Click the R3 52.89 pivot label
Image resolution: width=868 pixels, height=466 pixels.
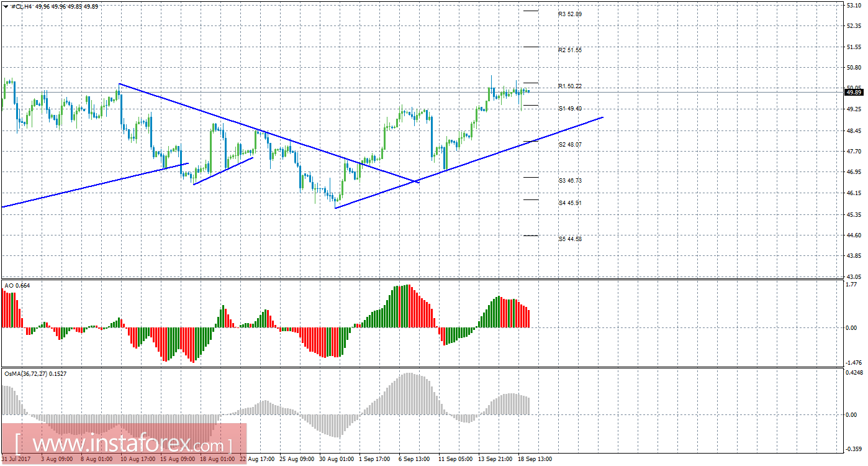570,14
